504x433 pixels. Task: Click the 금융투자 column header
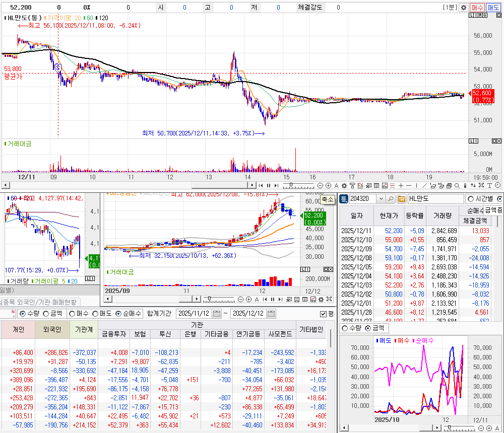point(114,334)
